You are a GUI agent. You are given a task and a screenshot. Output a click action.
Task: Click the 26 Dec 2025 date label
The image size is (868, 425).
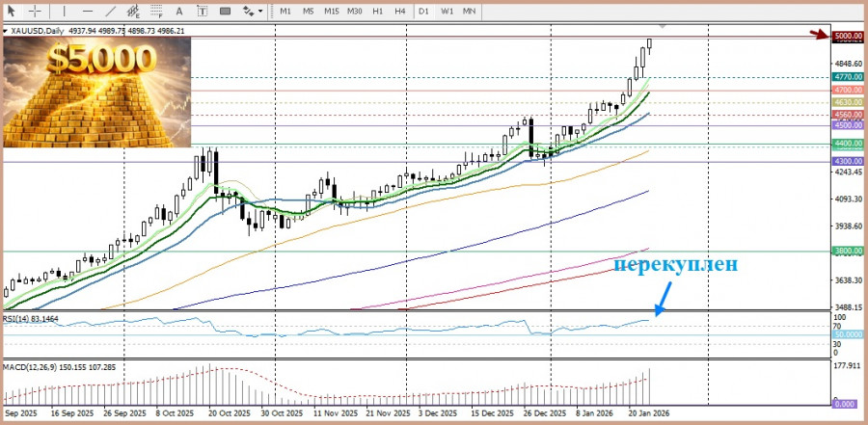[x=544, y=413]
